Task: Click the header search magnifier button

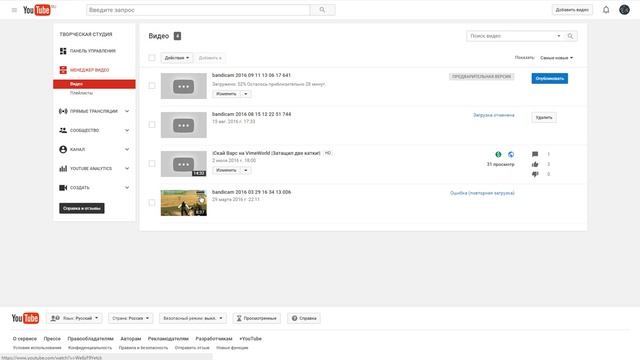Action: pyautogui.click(x=322, y=10)
